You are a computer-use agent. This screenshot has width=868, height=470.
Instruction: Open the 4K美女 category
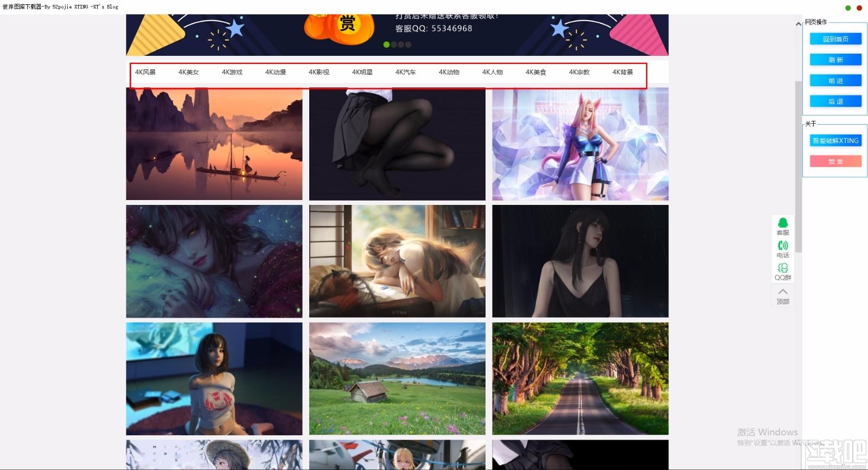pyautogui.click(x=189, y=72)
